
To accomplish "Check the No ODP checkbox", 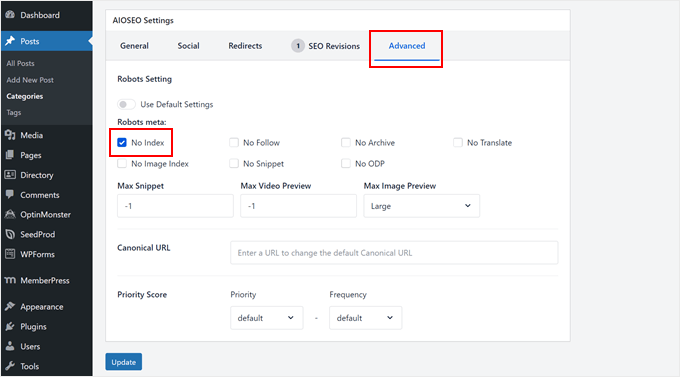I will pos(346,163).
